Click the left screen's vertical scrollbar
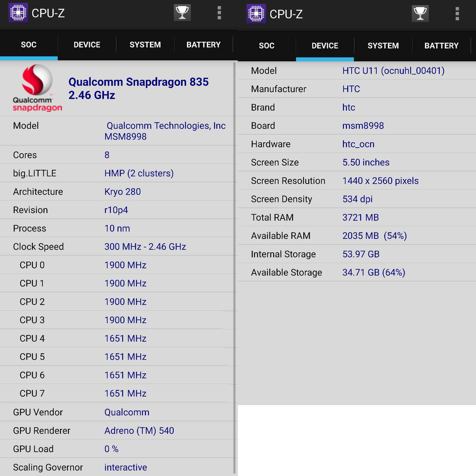The width and height of the screenshot is (476, 476). point(234,267)
